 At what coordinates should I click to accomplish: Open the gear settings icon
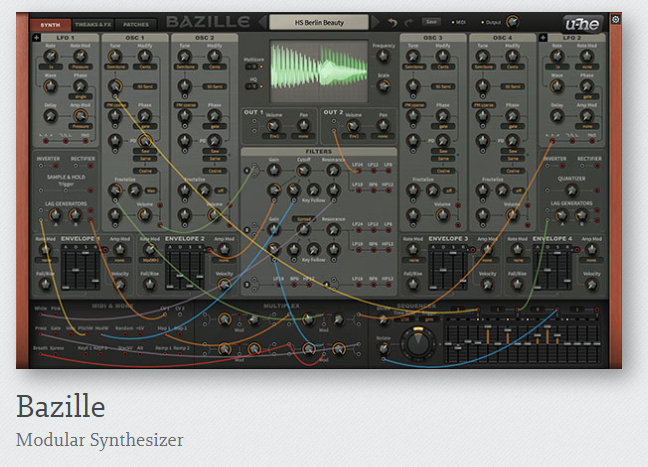coord(615,19)
